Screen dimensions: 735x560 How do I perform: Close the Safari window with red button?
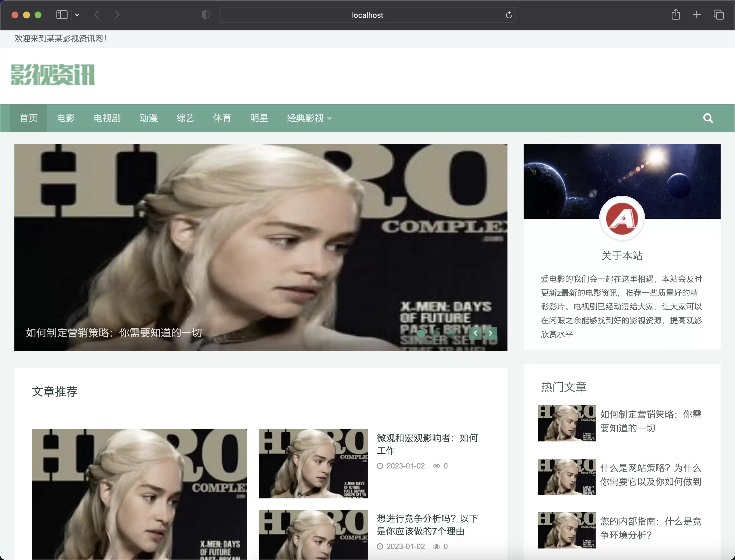point(15,15)
